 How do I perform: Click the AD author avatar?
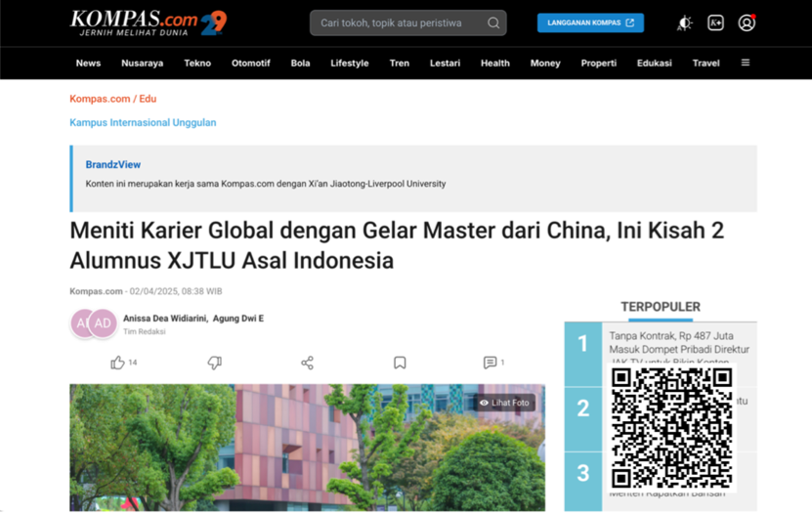point(103,323)
